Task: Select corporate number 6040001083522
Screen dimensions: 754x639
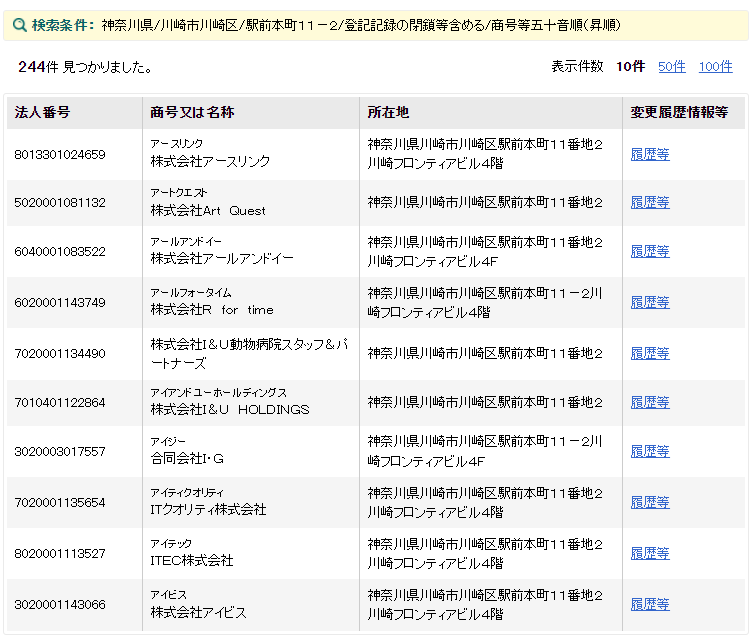Action: 60,251
